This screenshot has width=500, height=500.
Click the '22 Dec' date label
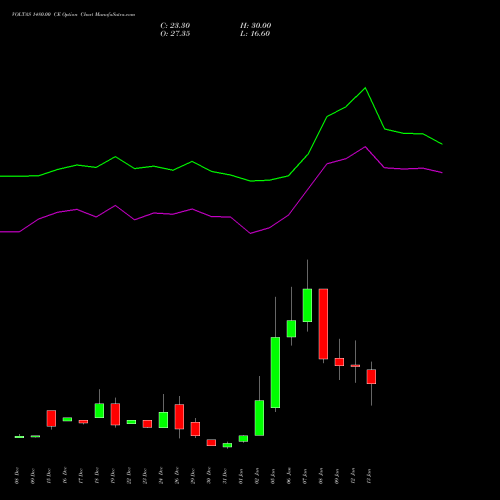129,476
